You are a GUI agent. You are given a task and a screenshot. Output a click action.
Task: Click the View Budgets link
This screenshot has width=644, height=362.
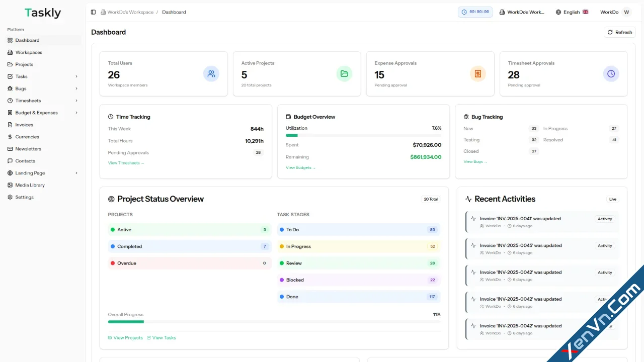point(300,167)
